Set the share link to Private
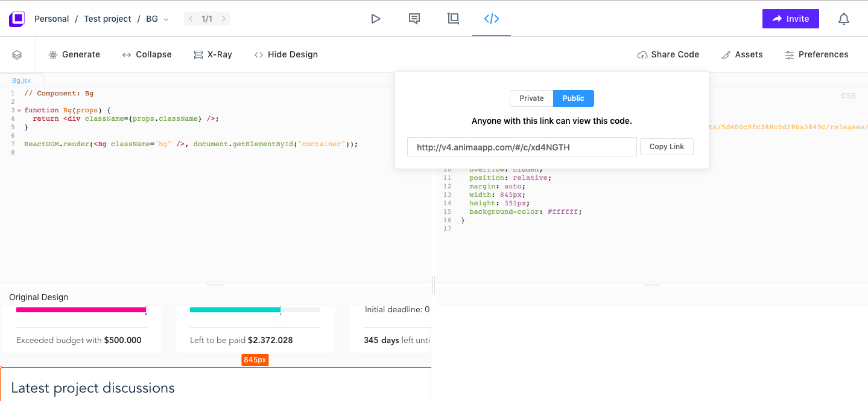The width and height of the screenshot is (868, 401). click(x=531, y=98)
